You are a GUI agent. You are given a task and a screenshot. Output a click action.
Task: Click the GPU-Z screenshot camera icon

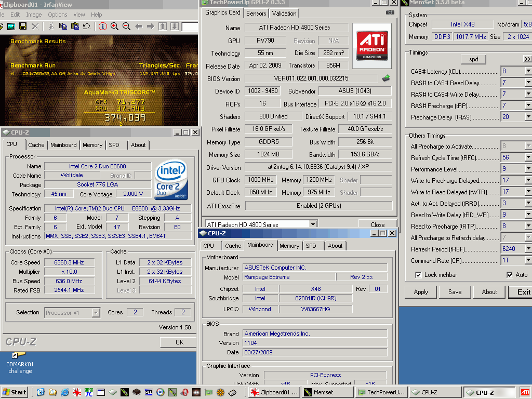390,12
